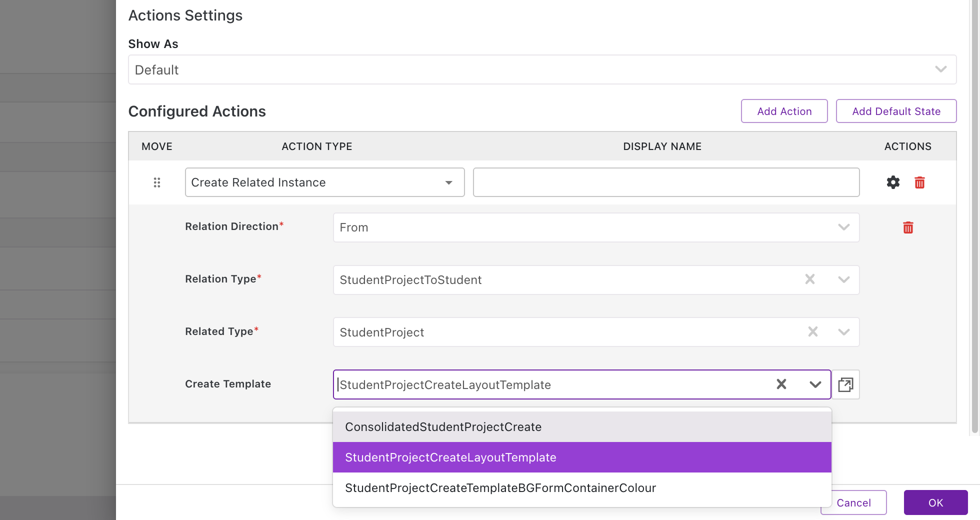The image size is (980, 520).
Task: Click the Add Action button
Action: pyautogui.click(x=784, y=111)
